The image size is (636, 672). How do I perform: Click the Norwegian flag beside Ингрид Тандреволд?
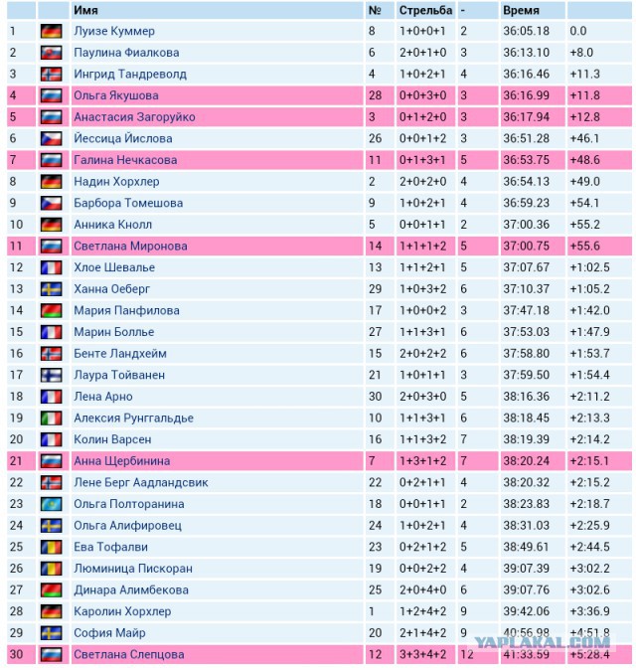pyautogui.click(x=52, y=75)
